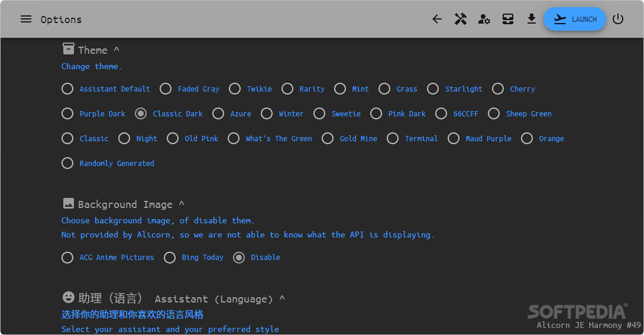Collapse the Assistant (Language) section caret
Image resolution: width=644 pixels, height=335 pixels.
[282, 298]
